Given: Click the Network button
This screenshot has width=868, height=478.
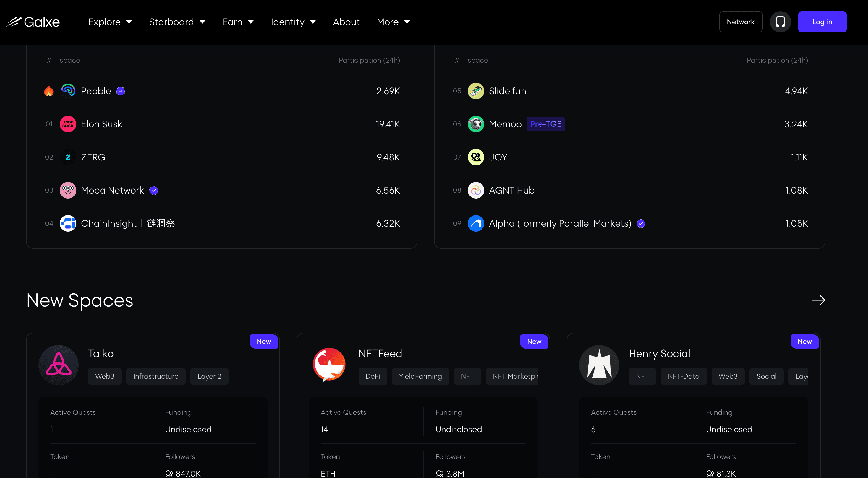Looking at the screenshot, I should (x=741, y=22).
